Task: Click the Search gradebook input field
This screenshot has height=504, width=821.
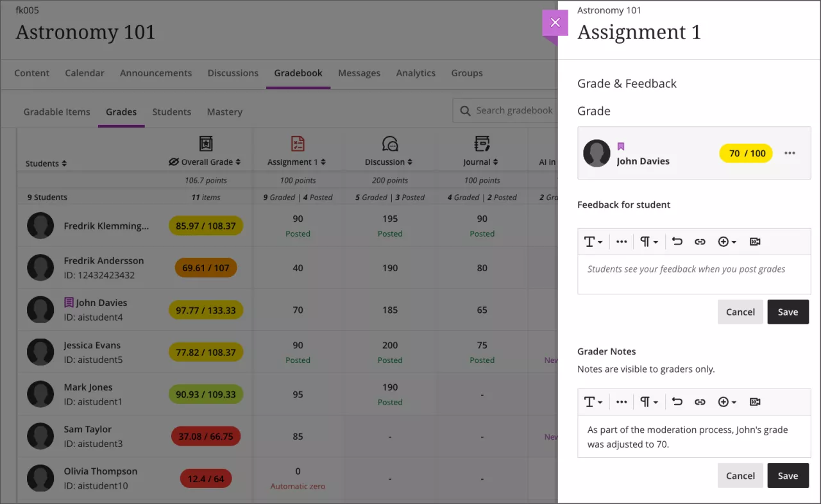Action: pyautogui.click(x=513, y=110)
